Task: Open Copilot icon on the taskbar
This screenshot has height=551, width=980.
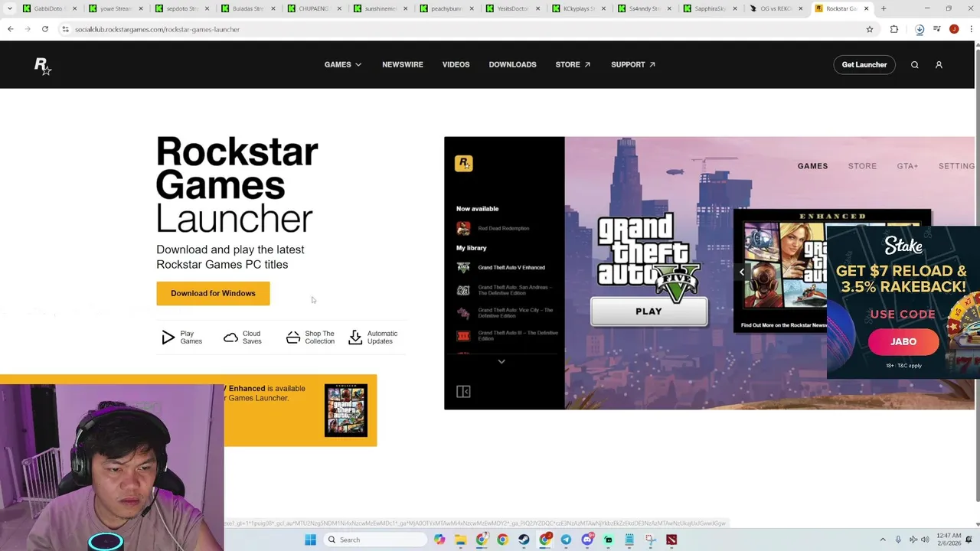Action: coord(439,540)
